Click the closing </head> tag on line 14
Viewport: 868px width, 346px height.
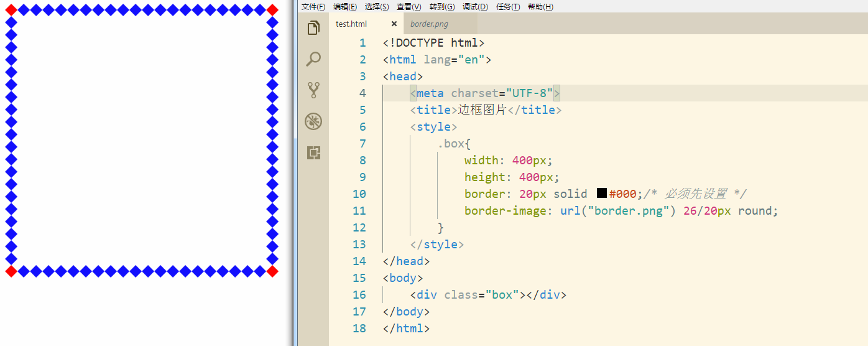pos(407,261)
